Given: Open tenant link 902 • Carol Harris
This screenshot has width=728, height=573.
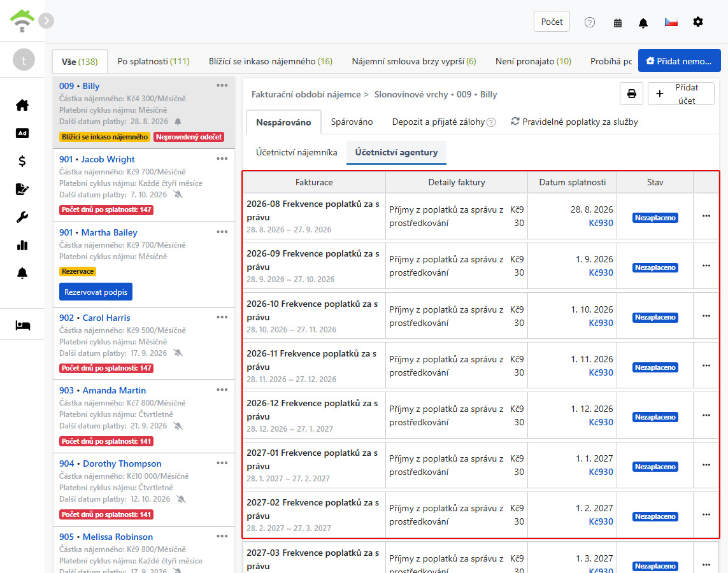Looking at the screenshot, I should [95, 318].
